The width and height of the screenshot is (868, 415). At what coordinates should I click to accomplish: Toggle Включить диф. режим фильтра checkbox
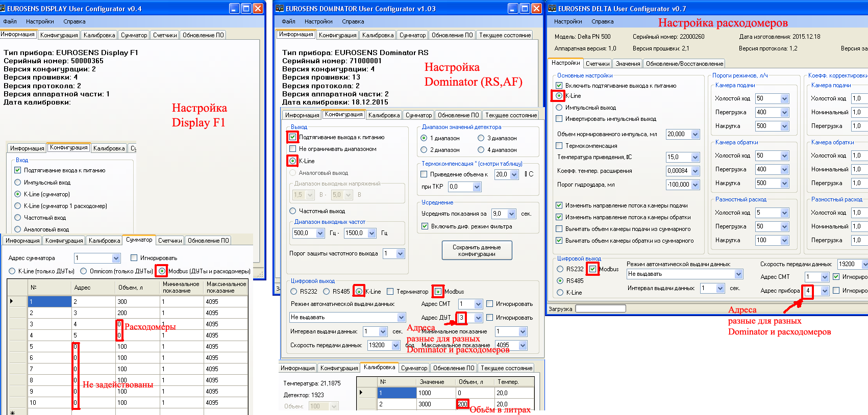[425, 226]
